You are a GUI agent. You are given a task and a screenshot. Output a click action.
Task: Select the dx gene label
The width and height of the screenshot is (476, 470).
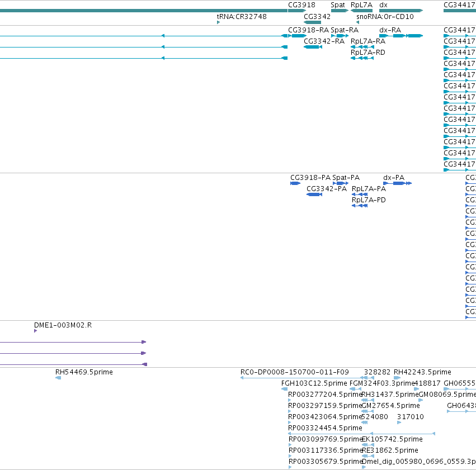point(383,5)
